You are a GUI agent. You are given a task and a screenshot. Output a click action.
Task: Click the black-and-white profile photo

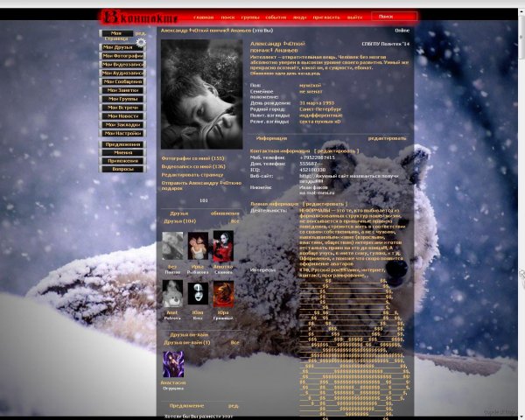coord(202,94)
